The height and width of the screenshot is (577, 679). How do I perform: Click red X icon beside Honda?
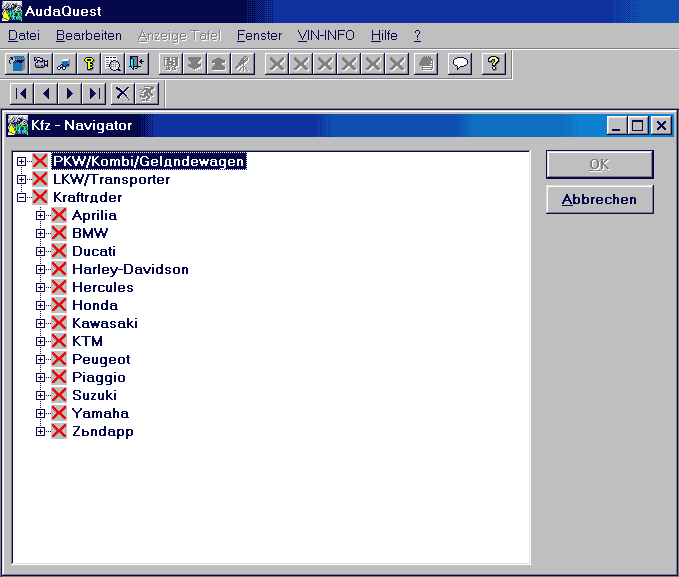[x=59, y=305]
